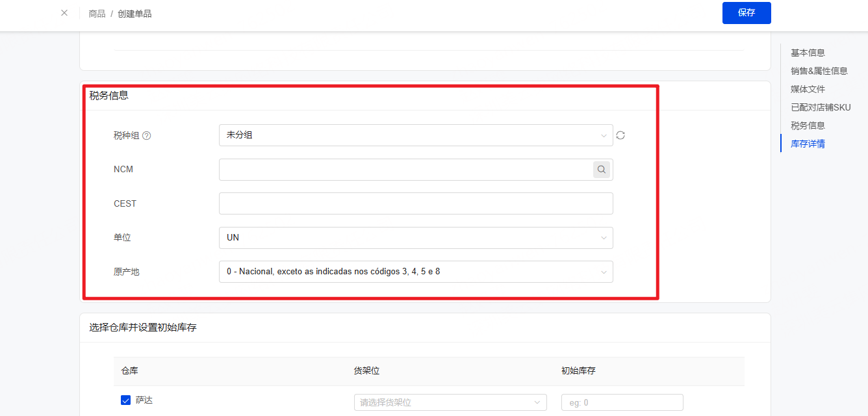Click the NCM search magnifier icon
This screenshot has width=868, height=416.
tap(602, 170)
